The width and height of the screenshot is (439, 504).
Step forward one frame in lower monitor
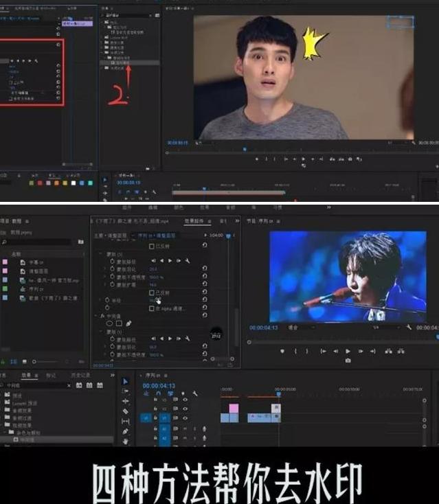[360, 352]
